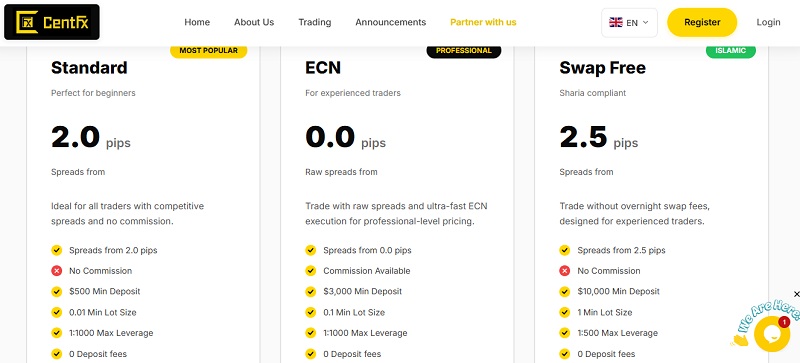Click the red X icon beside Standard No Commission

point(57,271)
